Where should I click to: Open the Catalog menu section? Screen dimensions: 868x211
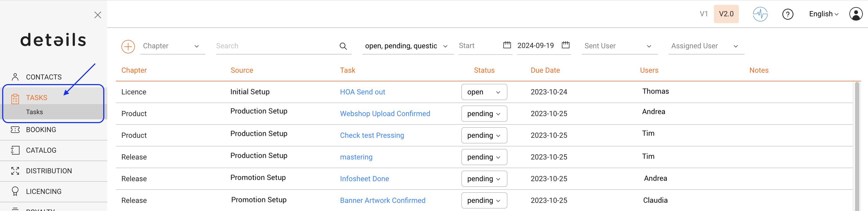41,150
